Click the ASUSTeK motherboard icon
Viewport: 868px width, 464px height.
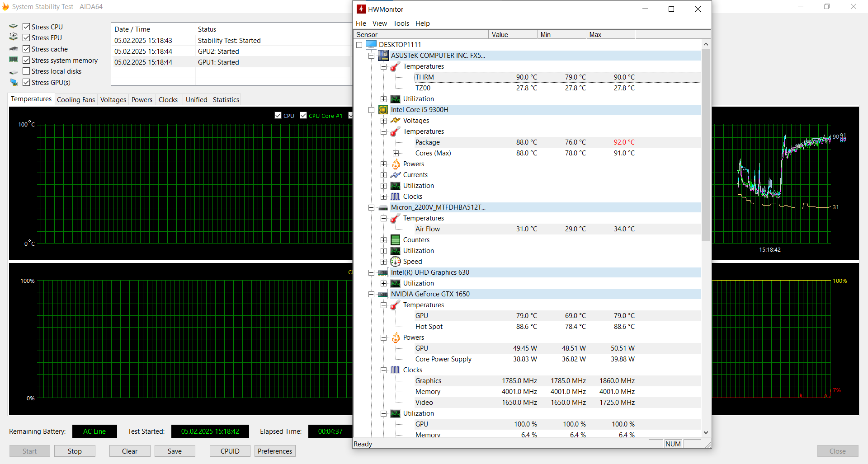(383, 56)
